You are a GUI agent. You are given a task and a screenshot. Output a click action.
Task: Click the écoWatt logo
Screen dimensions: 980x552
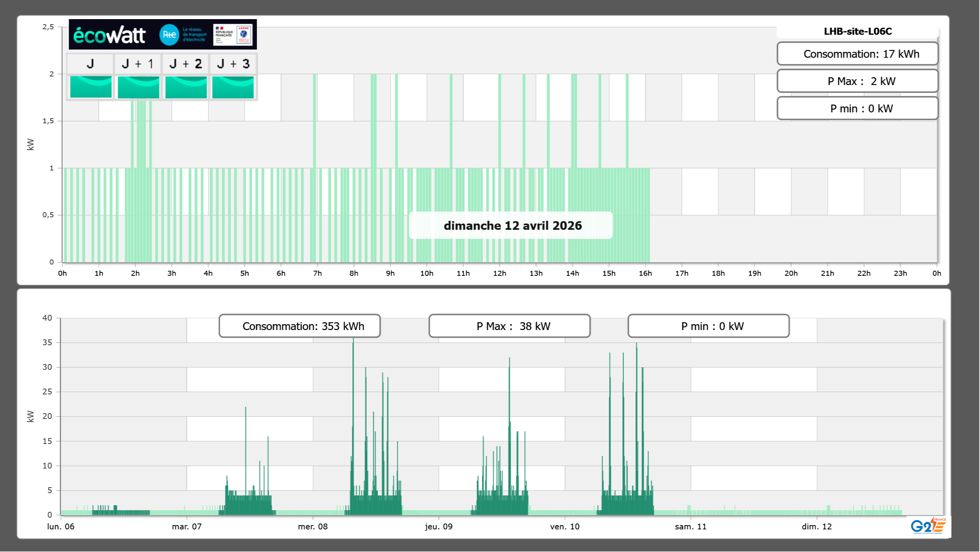109,35
